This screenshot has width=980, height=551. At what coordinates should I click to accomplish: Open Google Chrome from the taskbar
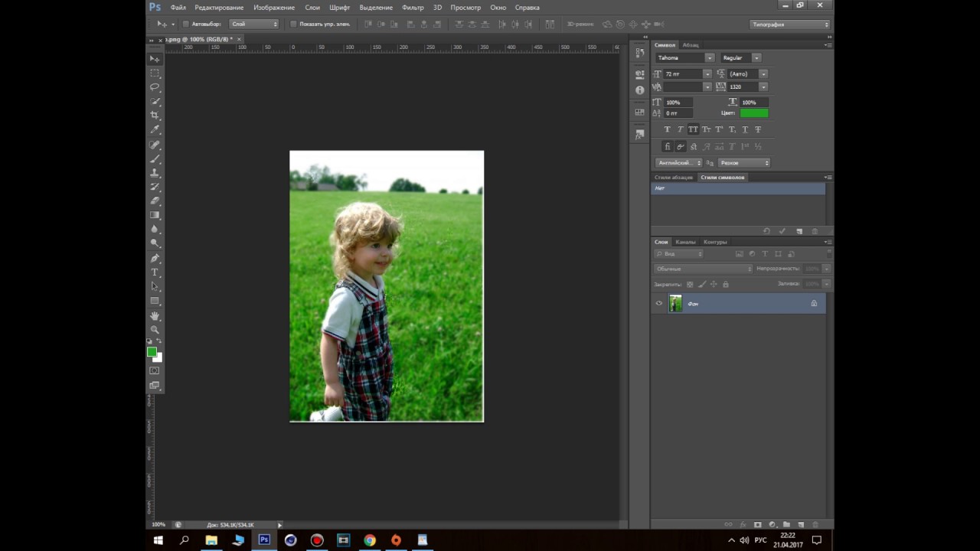[x=370, y=540]
